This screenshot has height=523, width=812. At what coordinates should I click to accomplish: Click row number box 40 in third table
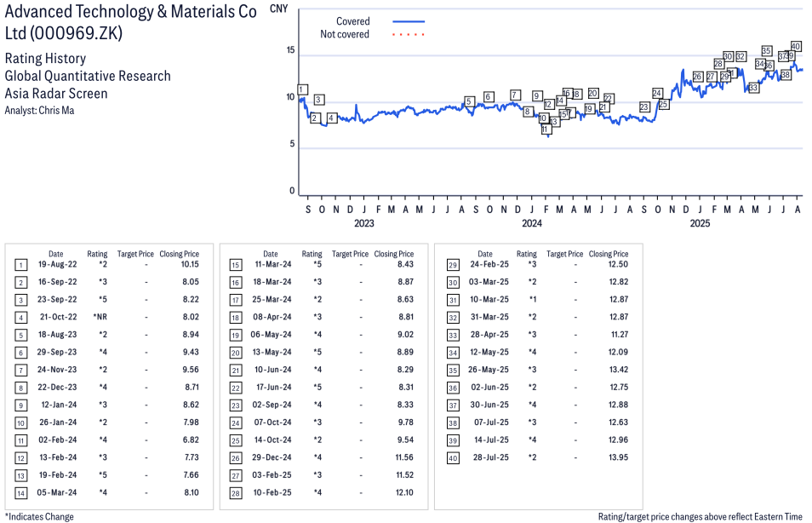(453, 458)
